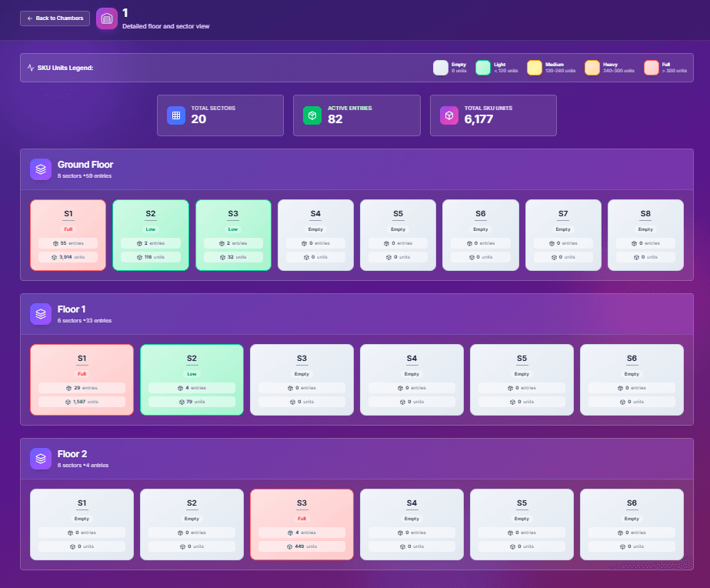This screenshot has height=588, width=710.
Task: Click the Heavy legend color swatch
Action: pyautogui.click(x=592, y=68)
